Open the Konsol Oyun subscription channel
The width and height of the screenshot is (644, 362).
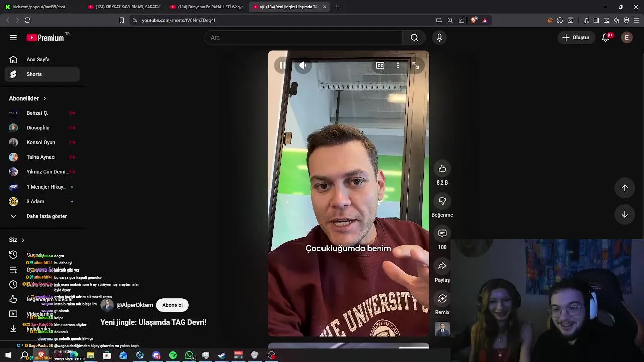[42, 142]
